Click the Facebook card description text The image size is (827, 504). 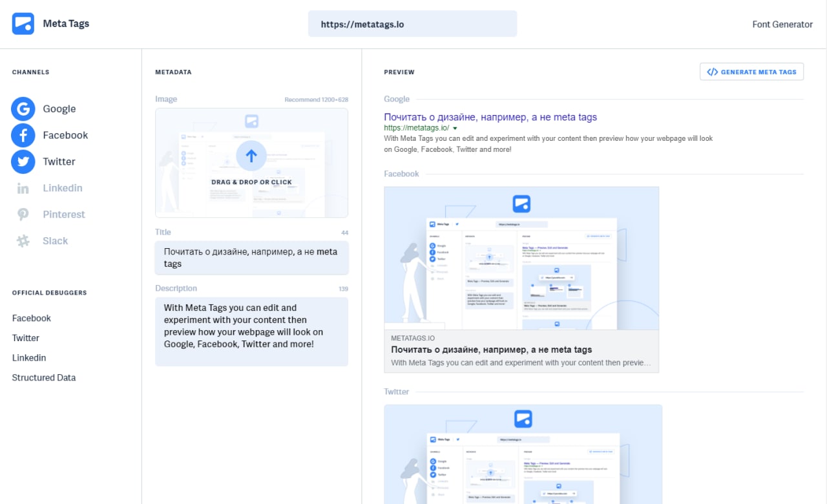coord(521,362)
